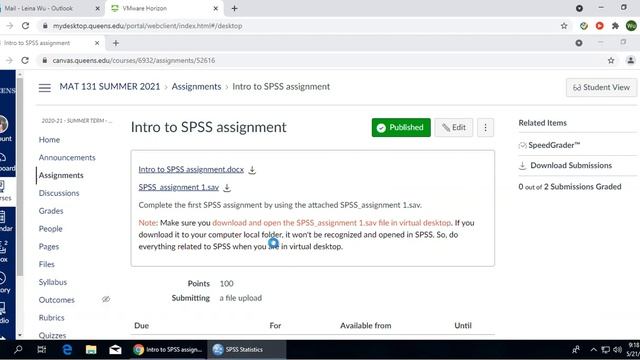The image size is (640, 360).
Task: Bookmark the mydesktop.queens.edu page star
Action: pos(564,26)
